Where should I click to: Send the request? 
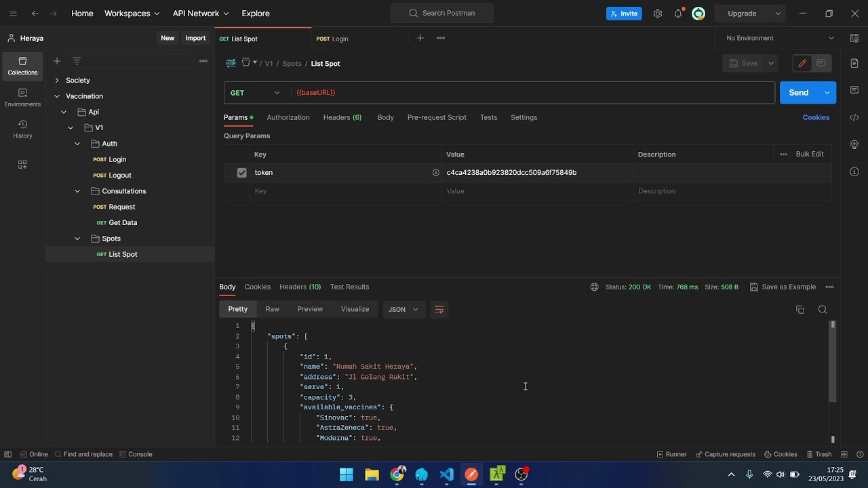coord(799,93)
